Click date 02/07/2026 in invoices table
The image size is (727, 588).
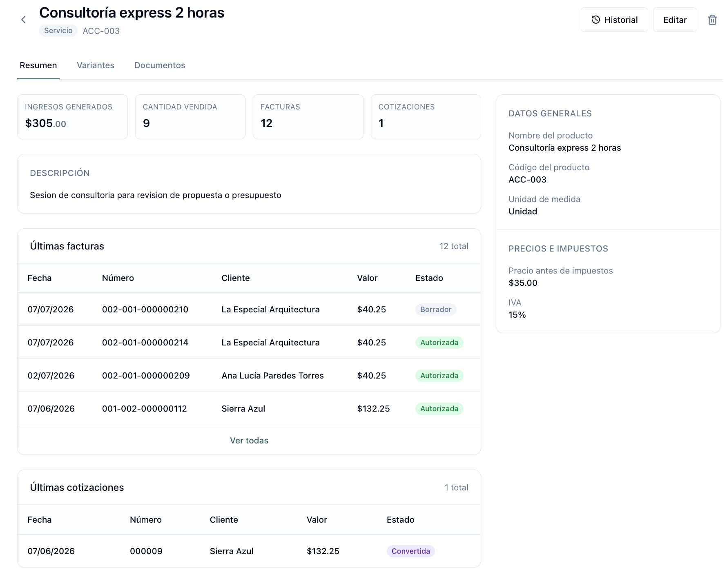pos(51,376)
